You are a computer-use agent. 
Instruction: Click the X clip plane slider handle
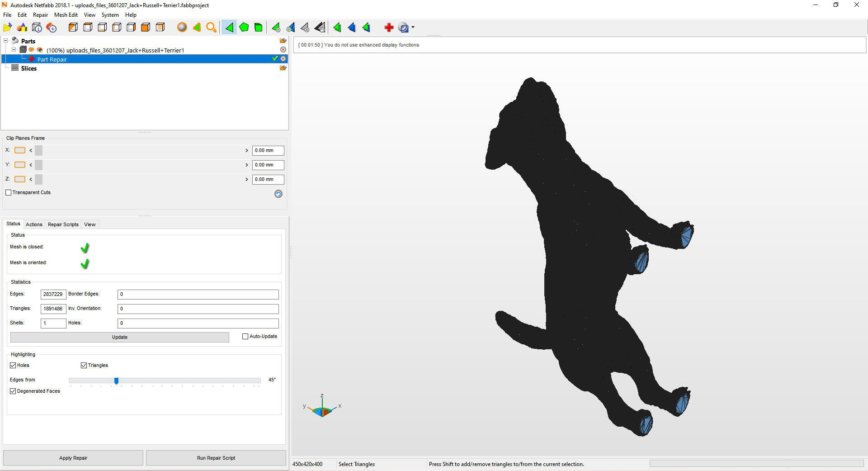38,150
